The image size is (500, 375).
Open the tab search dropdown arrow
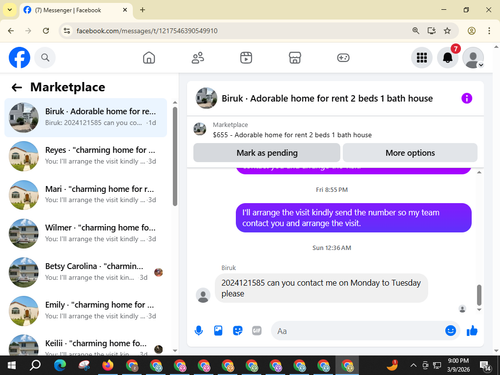10,10
